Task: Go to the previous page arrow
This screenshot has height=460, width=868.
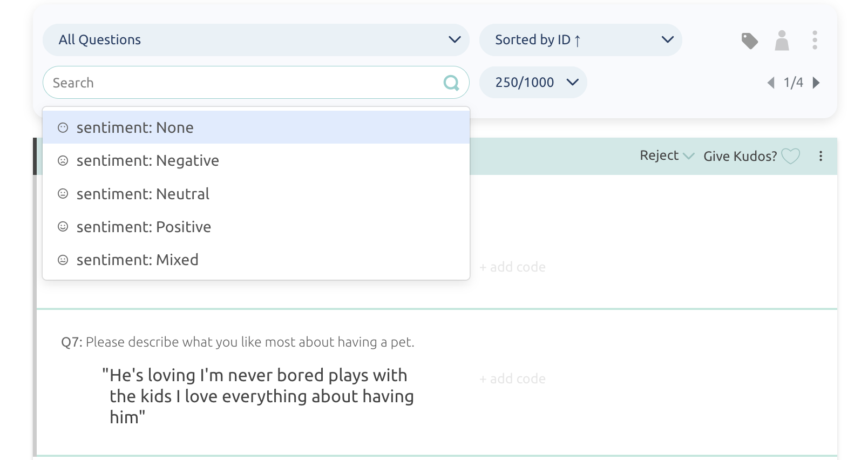Action: tap(771, 83)
